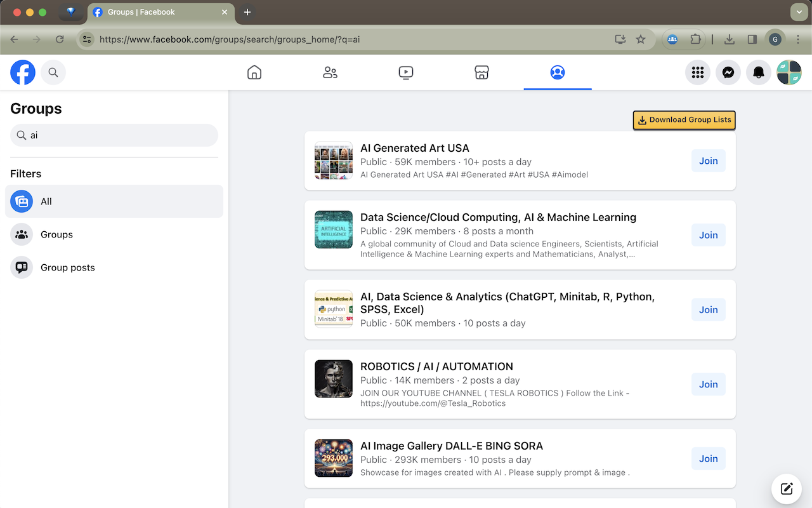Viewport: 812px width, 508px height.
Task: Toggle the browser side panel icon
Action: [x=752, y=39]
